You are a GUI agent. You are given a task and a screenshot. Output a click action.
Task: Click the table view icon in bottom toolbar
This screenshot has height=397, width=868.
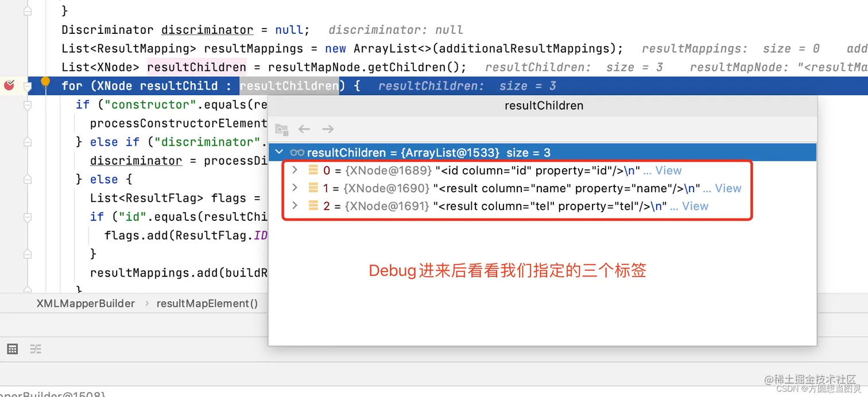point(12,349)
